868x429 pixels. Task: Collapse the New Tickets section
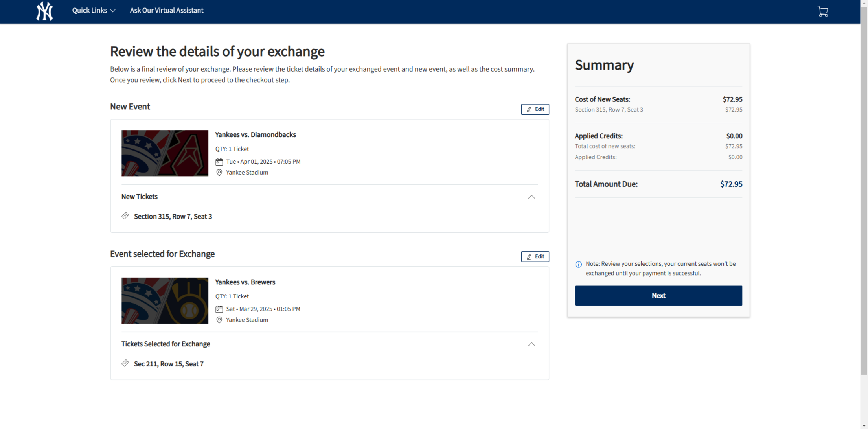[x=531, y=197]
